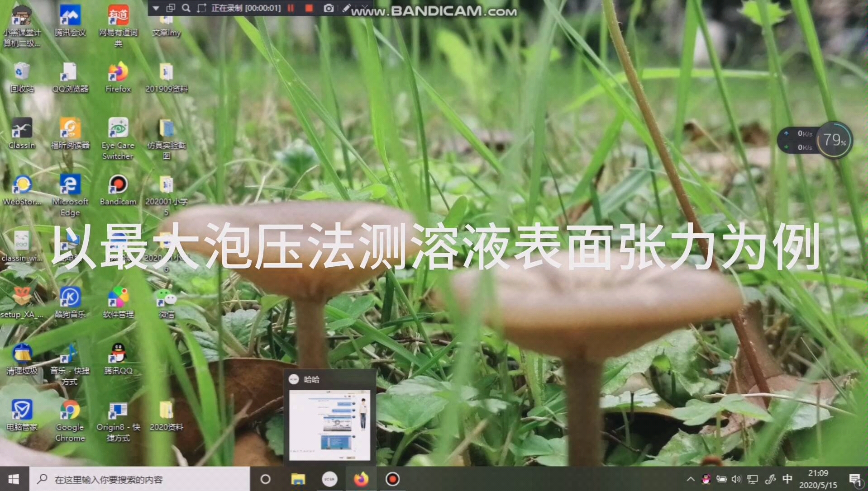Open the Bandicam zoom magnifier tool
This screenshot has width=868, height=491.
coord(186,8)
